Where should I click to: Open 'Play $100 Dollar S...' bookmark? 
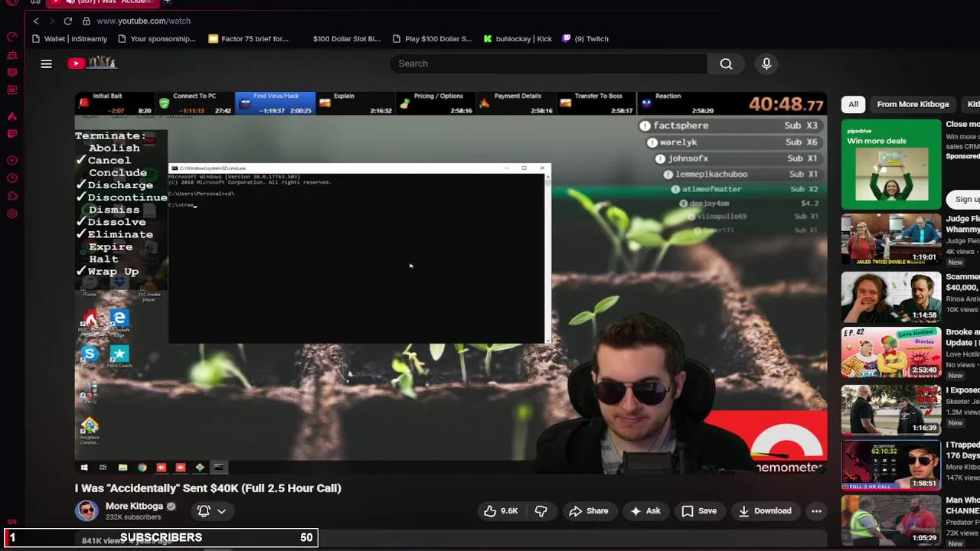click(433, 38)
